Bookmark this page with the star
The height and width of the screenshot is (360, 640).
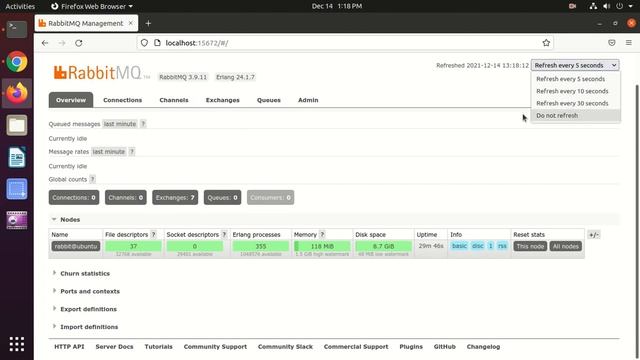tap(546, 43)
